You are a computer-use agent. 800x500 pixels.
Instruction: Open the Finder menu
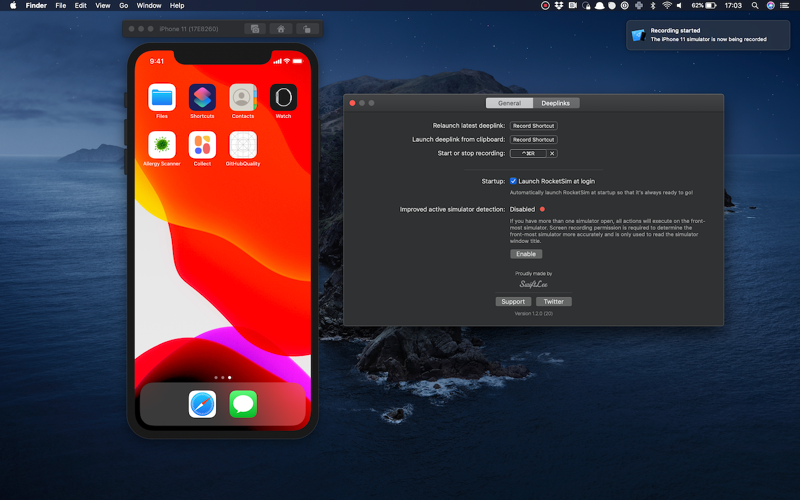(x=36, y=6)
